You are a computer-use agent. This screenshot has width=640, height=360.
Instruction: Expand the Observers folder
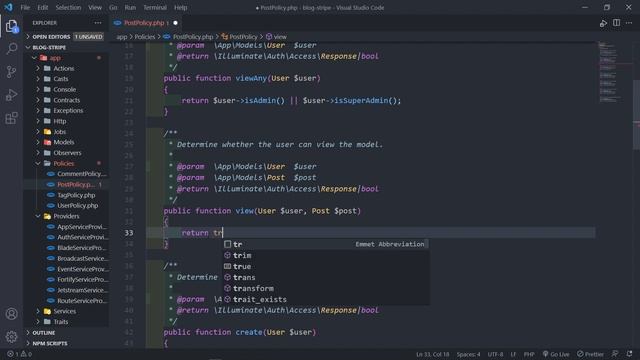tap(65, 153)
